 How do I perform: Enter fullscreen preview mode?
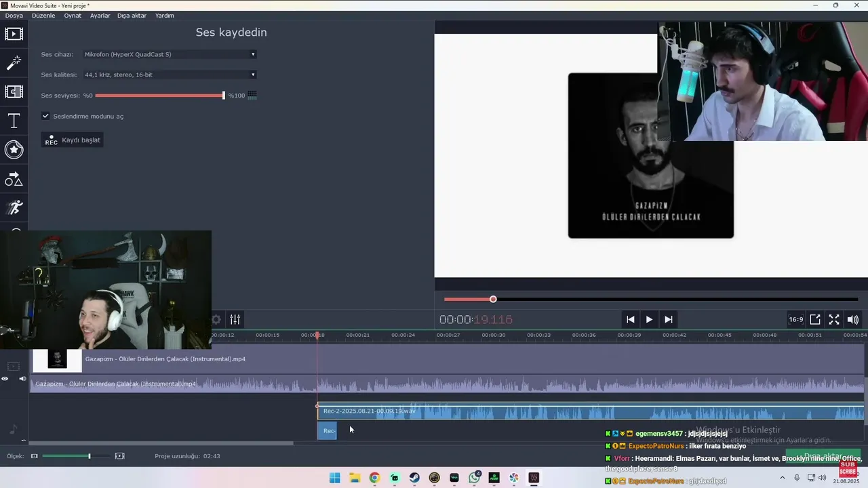click(834, 319)
